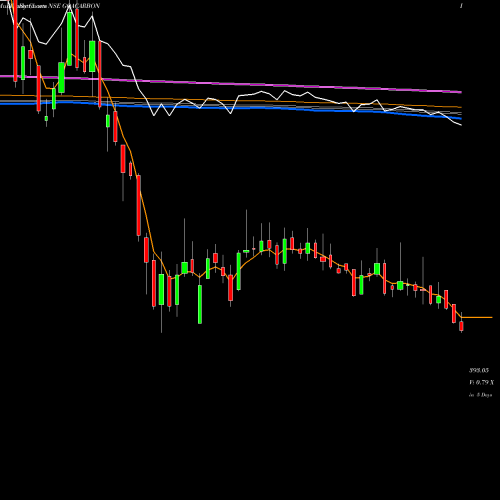500x500 pixels.
Task: Select the 393.05 price label
Action: coord(479,370)
